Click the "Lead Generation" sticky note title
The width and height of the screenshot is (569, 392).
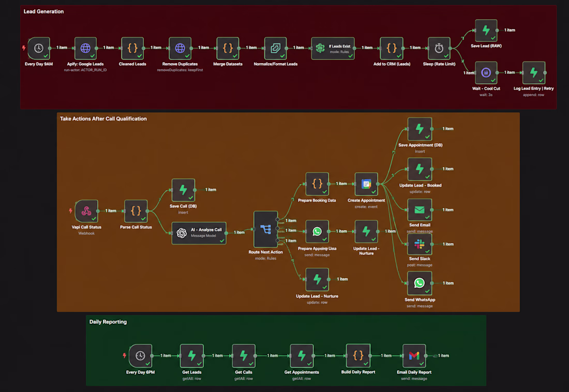[43, 11]
